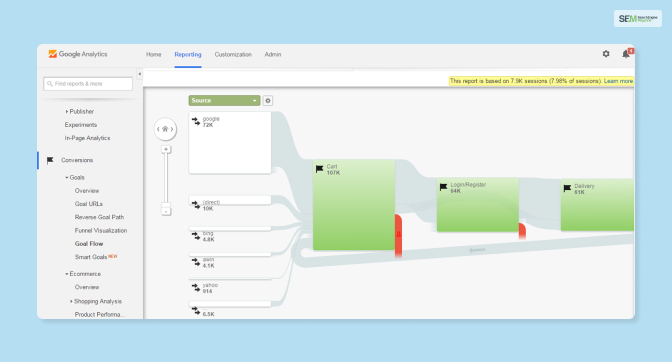Open Source dimension settings gear
Image resolution: width=672 pixels, height=362 pixels.
click(268, 101)
